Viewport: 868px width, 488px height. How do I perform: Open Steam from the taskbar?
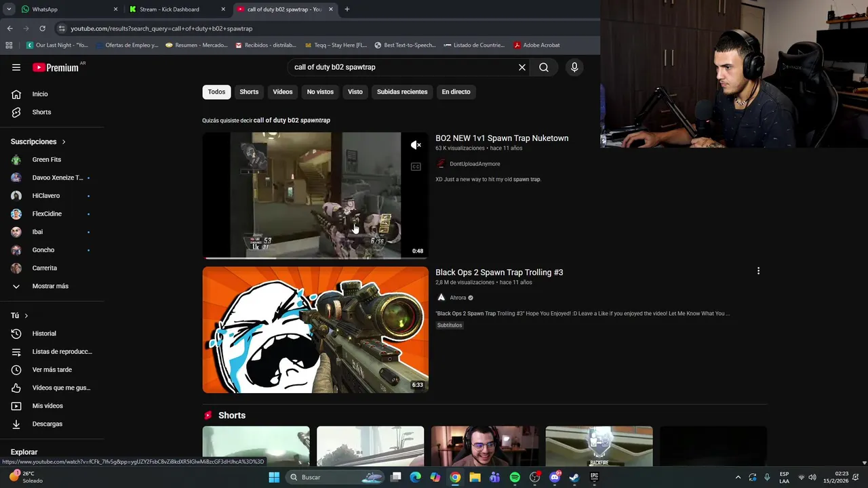click(574, 477)
